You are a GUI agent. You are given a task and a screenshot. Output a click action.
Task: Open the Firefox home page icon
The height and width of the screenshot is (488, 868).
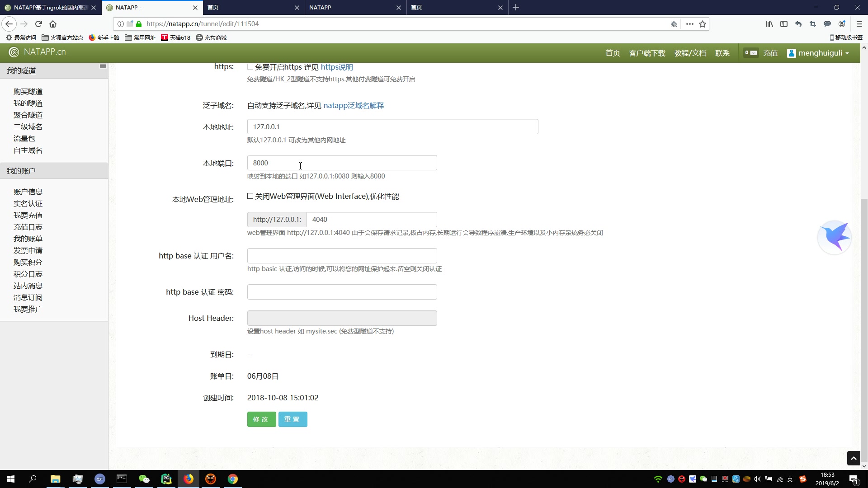53,24
